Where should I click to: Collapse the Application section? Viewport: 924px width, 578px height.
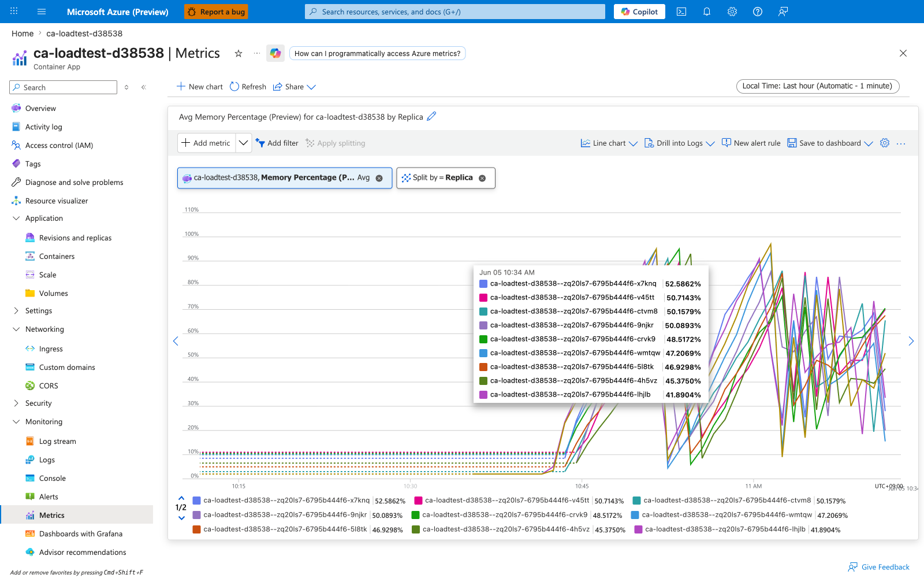click(16, 218)
